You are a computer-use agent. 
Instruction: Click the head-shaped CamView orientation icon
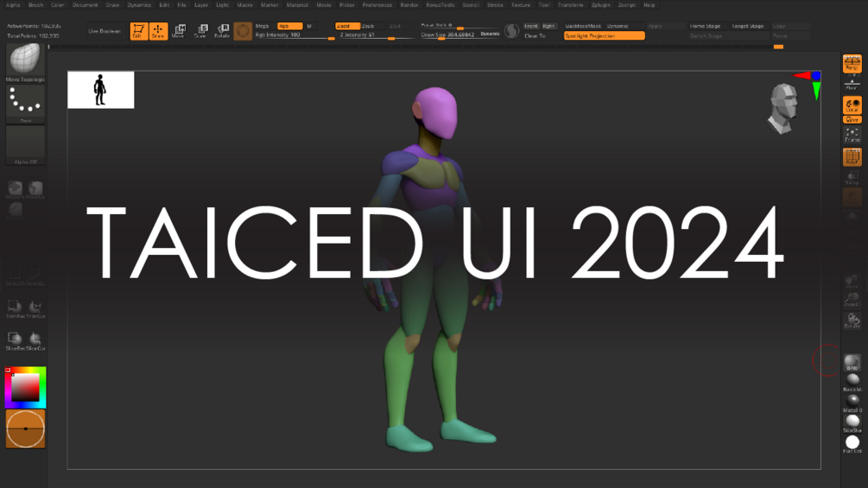(x=783, y=109)
